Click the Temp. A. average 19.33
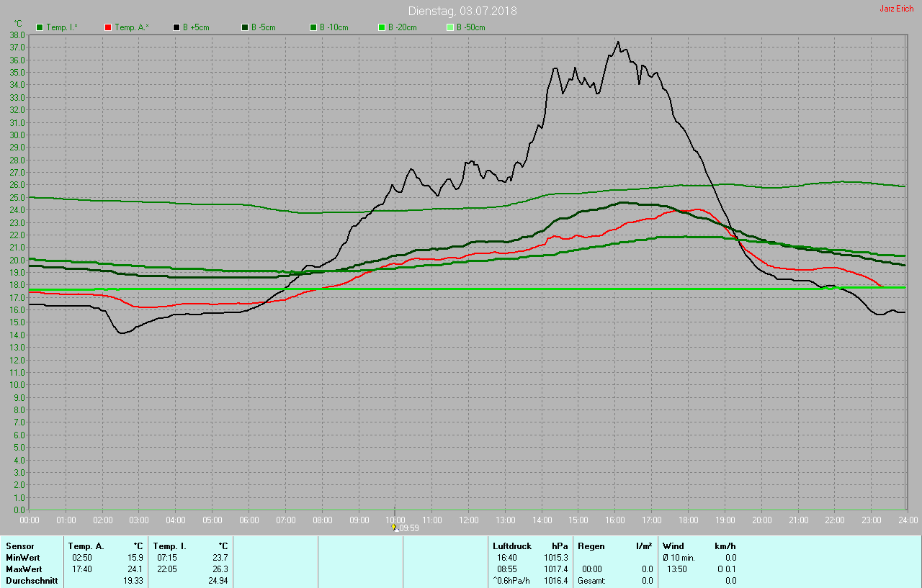The width and height of the screenshot is (922, 588). pos(133,581)
